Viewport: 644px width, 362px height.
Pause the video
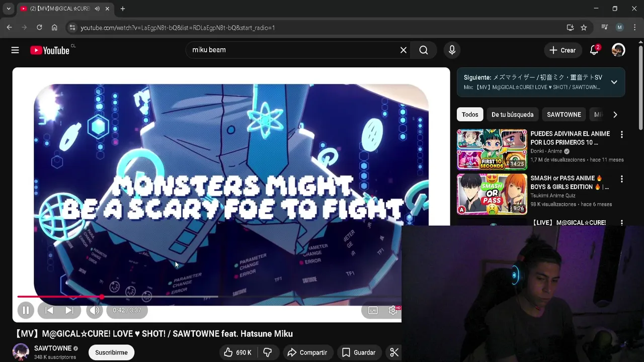point(26,310)
